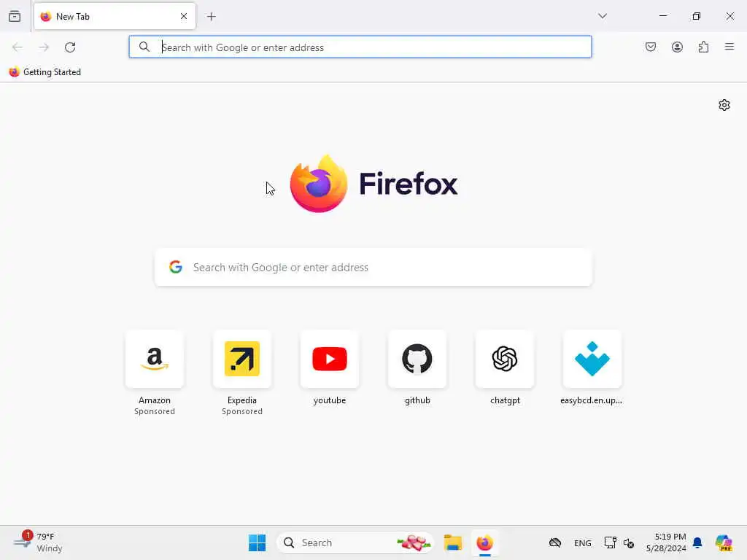Viewport: 747px width, 560px height.
Task: Click the center Google search box
Action: click(x=373, y=267)
